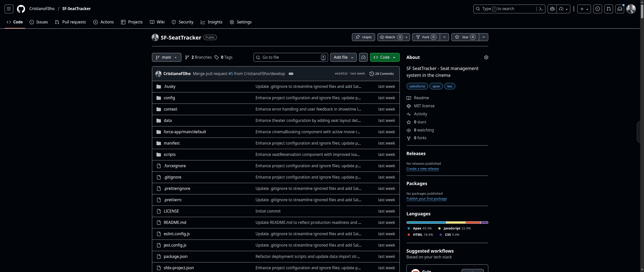This screenshot has height=272, width=644.
Task: Expand the green Code dropdown
Action: [385, 57]
